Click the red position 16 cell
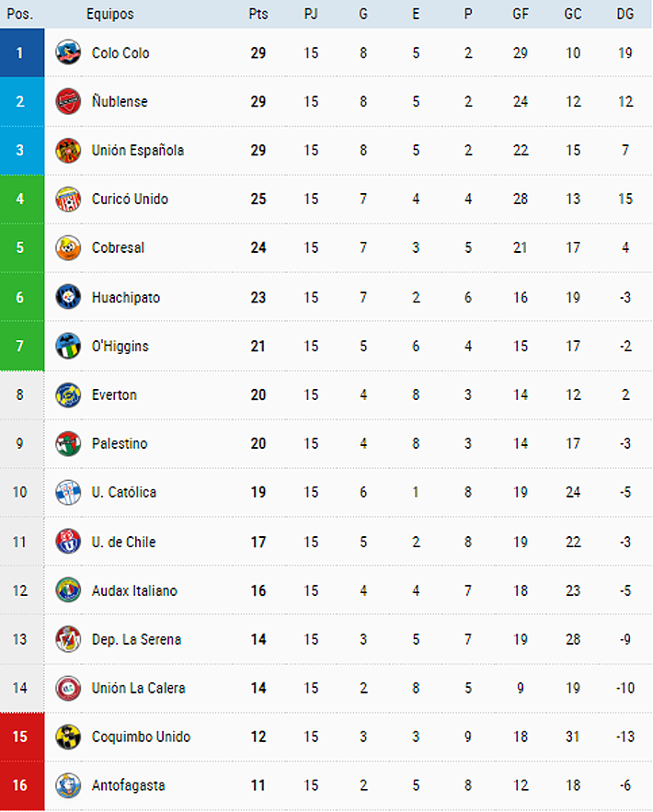The image size is (653, 812). (22, 785)
